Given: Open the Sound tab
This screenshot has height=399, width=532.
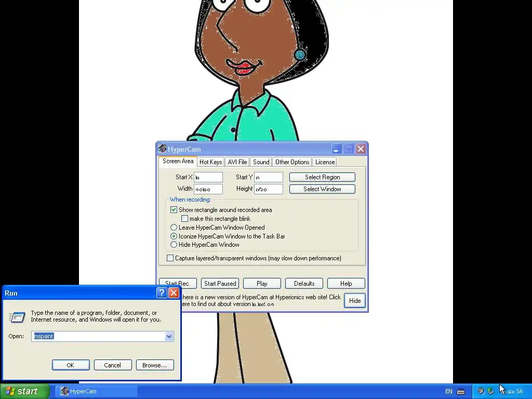Looking at the screenshot, I should click(261, 162).
